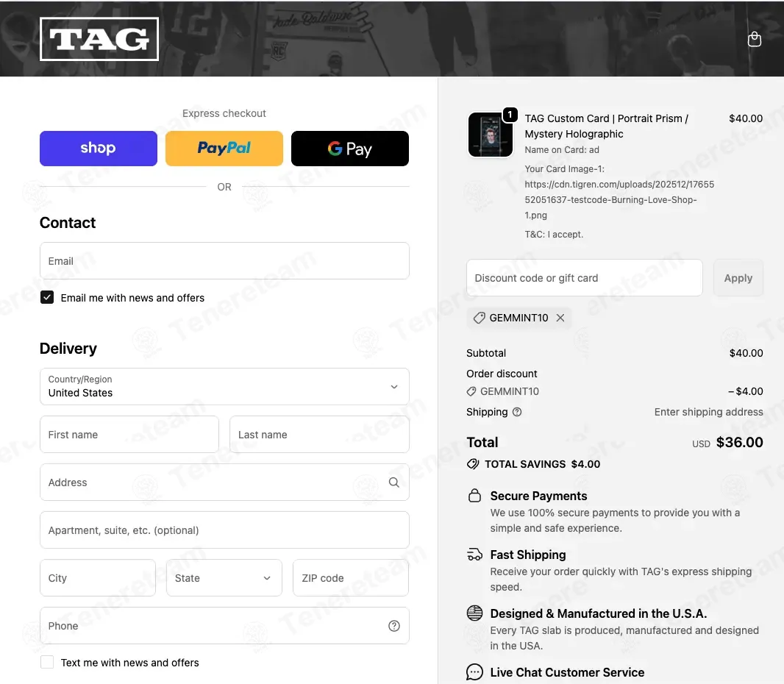This screenshot has width=784, height=684.
Task: Click the address search magnifier icon
Action: coord(394,482)
